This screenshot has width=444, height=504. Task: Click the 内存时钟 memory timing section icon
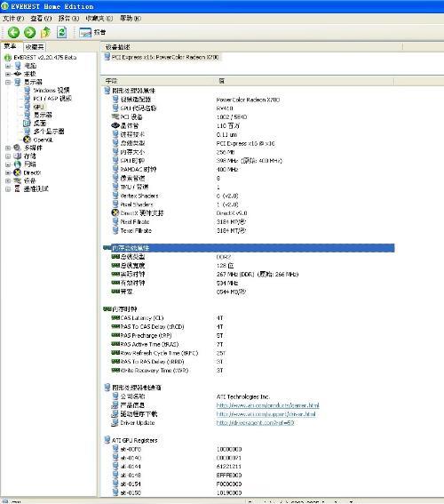[x=107, y=309]
